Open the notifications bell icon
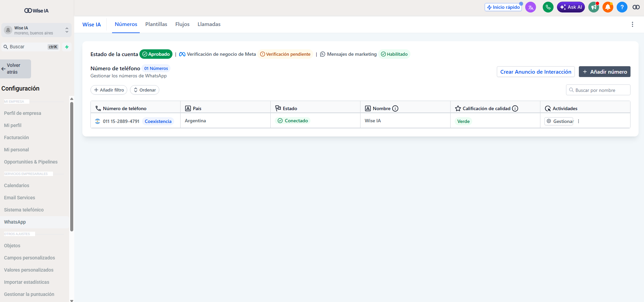 [608, 7]
